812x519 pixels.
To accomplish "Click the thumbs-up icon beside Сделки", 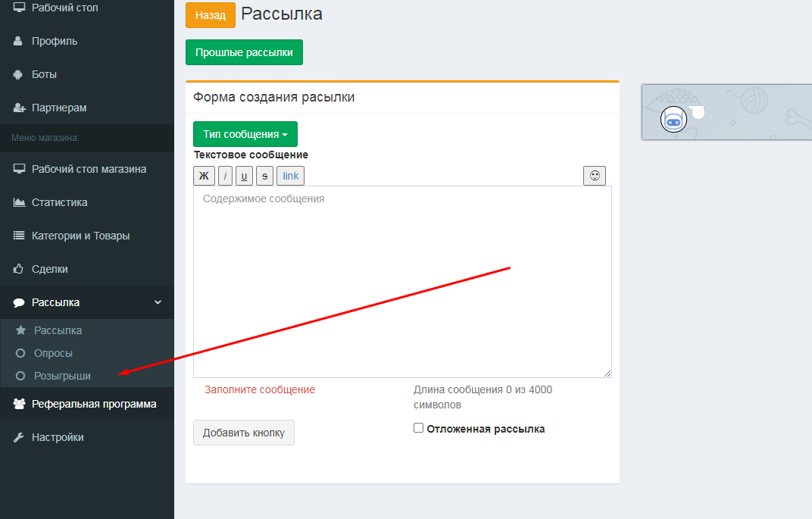I will coord(19,269).
